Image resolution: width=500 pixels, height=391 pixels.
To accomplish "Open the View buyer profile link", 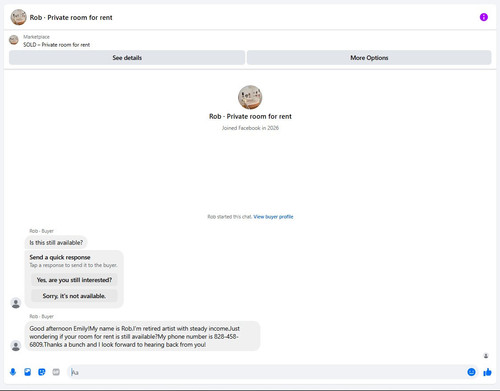I will [273, 217].
